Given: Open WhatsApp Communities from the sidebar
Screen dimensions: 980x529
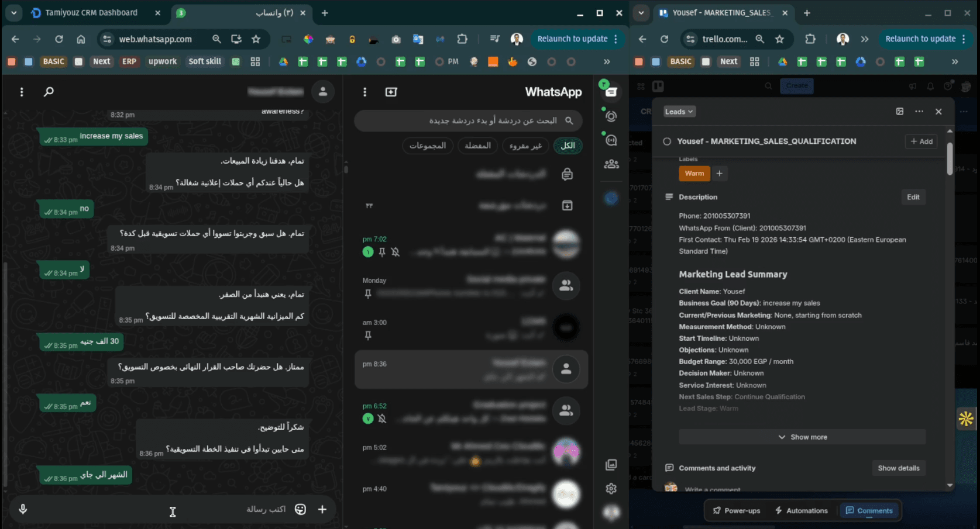Looking at the screenshot, I should click(611, 164).
